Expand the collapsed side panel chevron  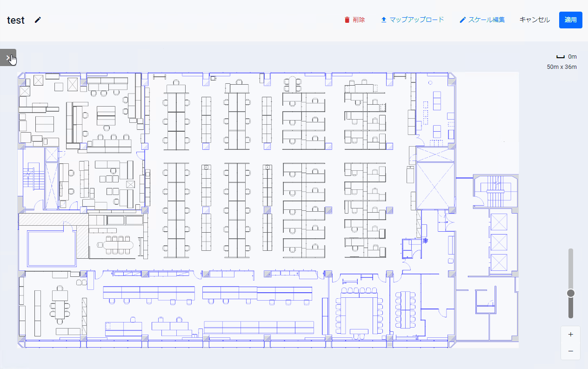(8, 58)
